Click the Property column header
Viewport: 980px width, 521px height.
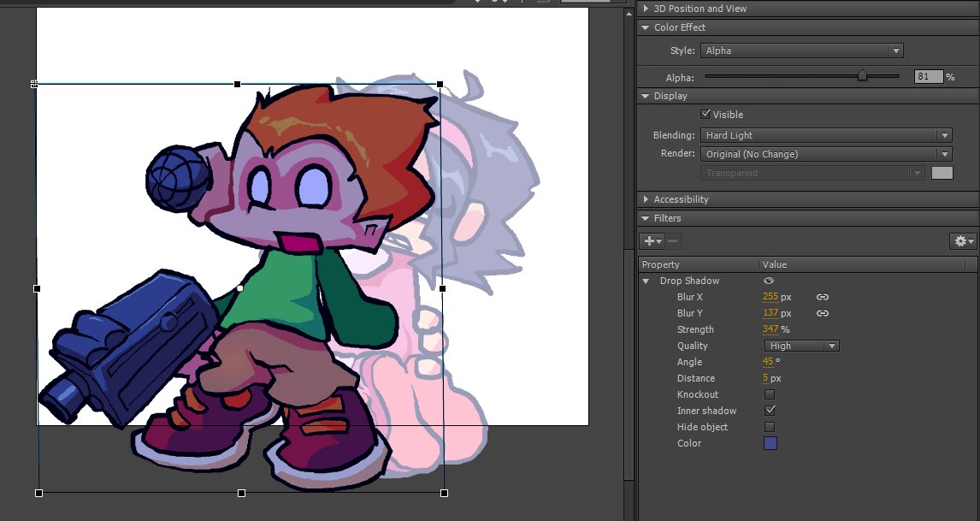(x=698, y=264)
